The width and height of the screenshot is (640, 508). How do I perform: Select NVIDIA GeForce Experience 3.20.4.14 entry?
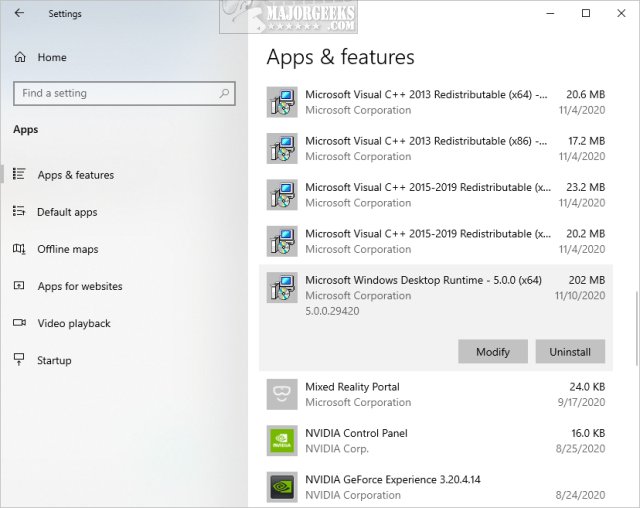click(x=436, y=487)
